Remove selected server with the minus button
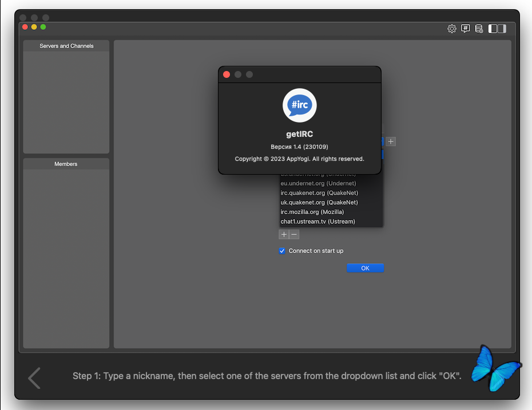Image resolution: width=532 pixels, height=410 pixels. (294, 234)
